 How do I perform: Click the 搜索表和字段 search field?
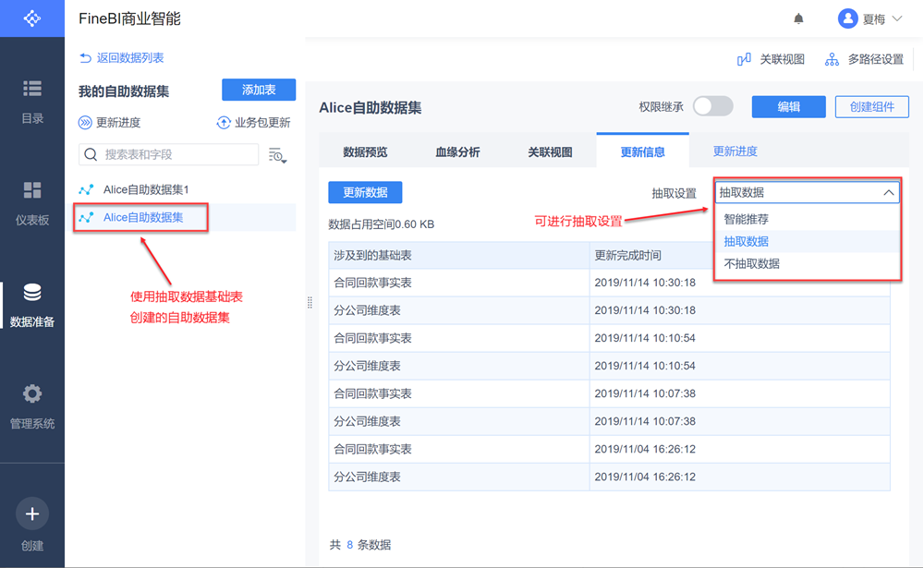pyautogui.click(x=168, y=154)
